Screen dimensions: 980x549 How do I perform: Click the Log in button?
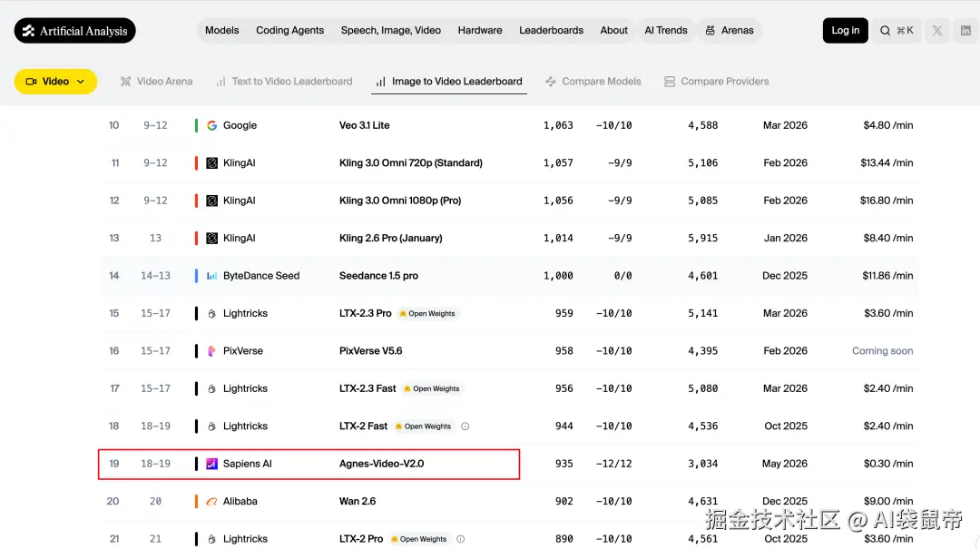[x=845, y=31]
